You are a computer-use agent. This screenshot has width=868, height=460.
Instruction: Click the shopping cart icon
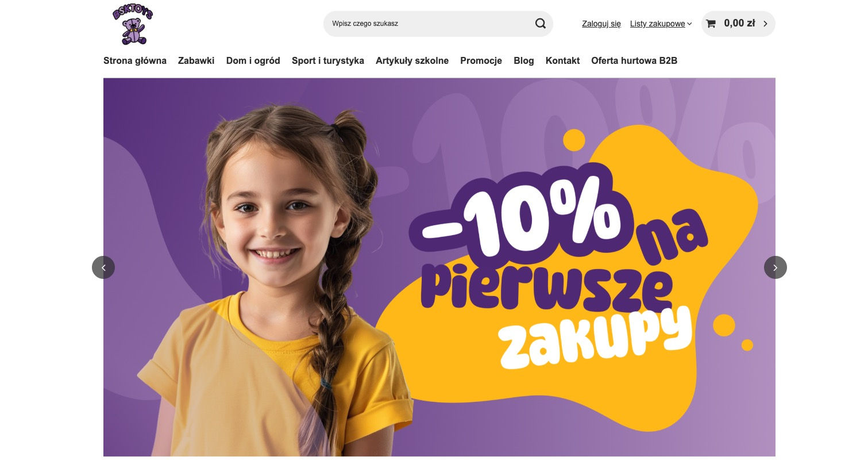[711, 24]
